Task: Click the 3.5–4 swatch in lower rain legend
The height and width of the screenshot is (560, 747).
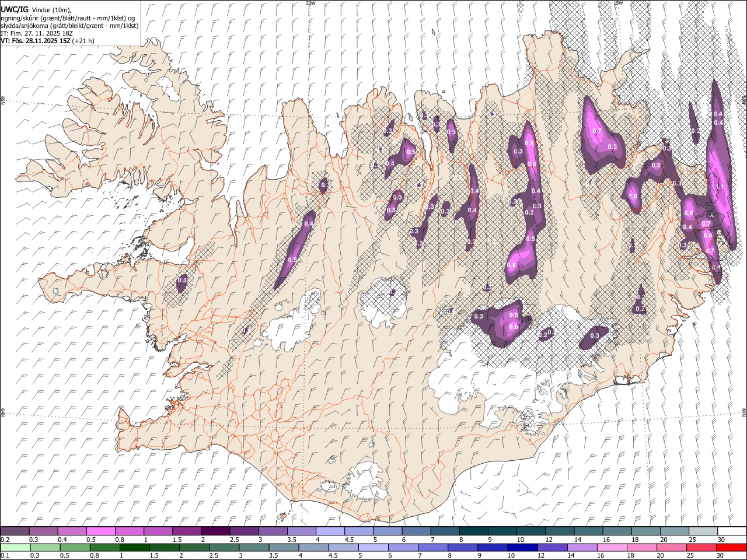Action: pyautogui.click(x=284, y=547)
